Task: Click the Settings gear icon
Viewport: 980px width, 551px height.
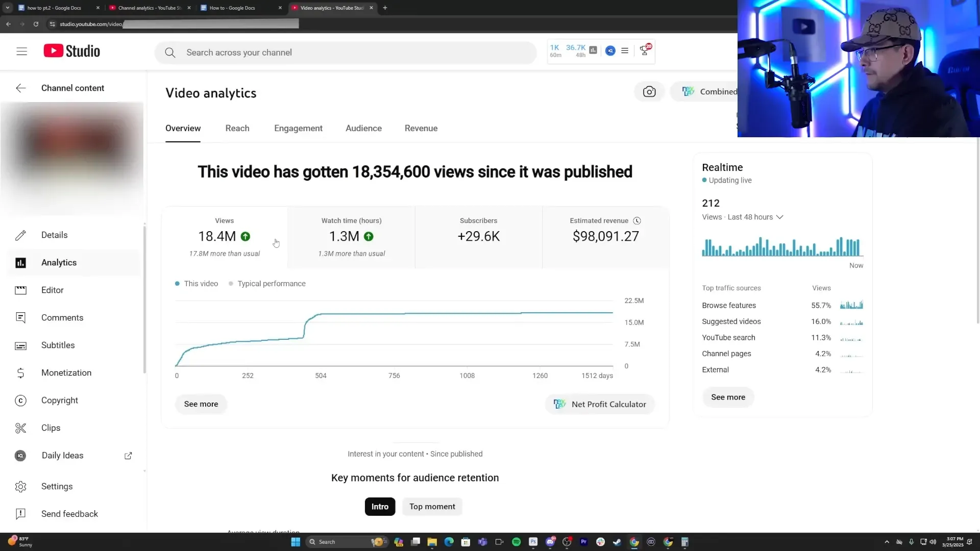Action: (20, 487)
